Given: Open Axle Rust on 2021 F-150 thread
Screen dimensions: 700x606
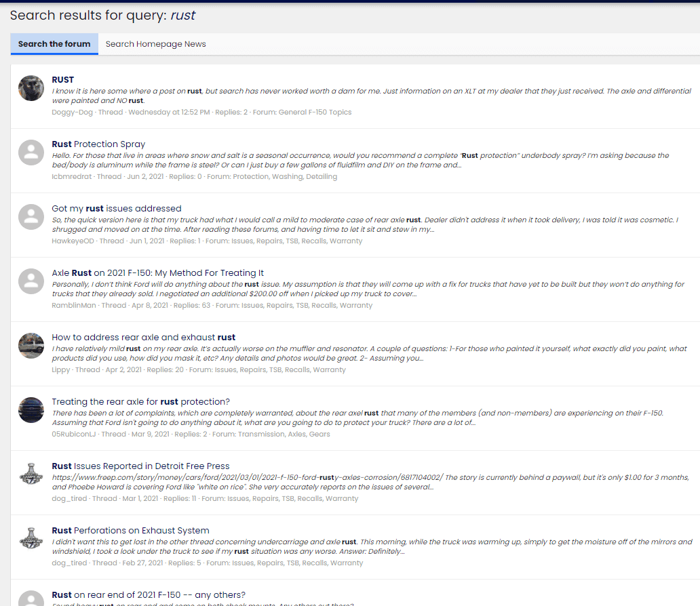Looking at the screenshot, I should pos(157,272).
